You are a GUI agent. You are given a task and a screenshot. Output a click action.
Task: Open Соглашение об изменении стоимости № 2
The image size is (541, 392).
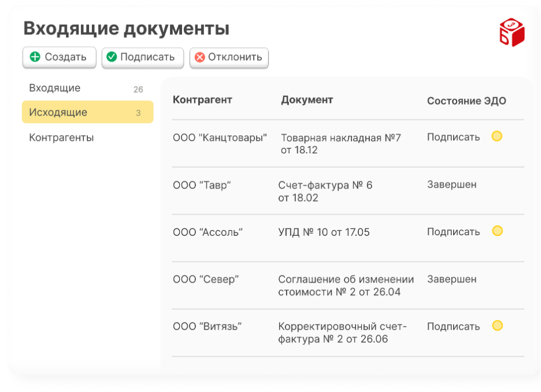[346, 286]
